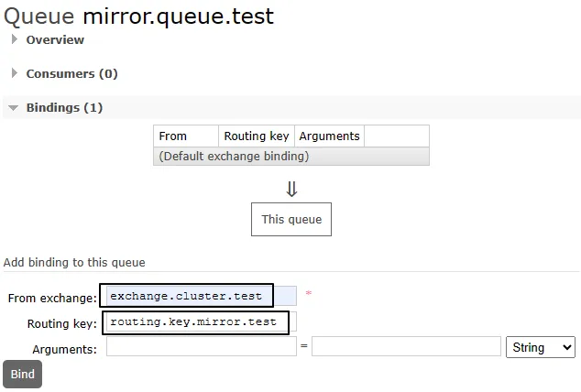Image resolution: width=581 pixels, height=392 pixels.
Task: Expand the Overview section triangle
Action: click(x=15, y=39)
